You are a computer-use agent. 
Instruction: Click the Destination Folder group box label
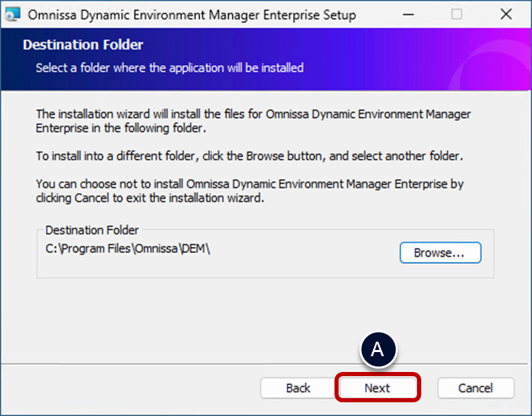(92, 230)
